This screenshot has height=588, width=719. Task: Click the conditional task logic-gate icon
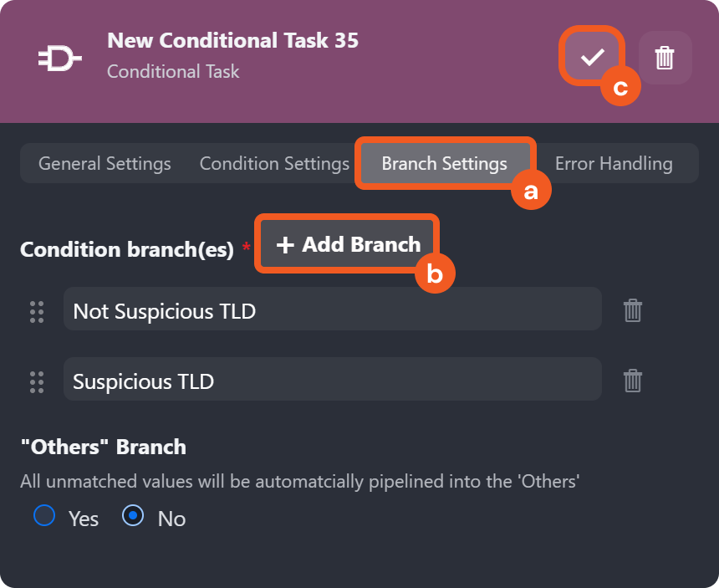click(x=59, y=59)
